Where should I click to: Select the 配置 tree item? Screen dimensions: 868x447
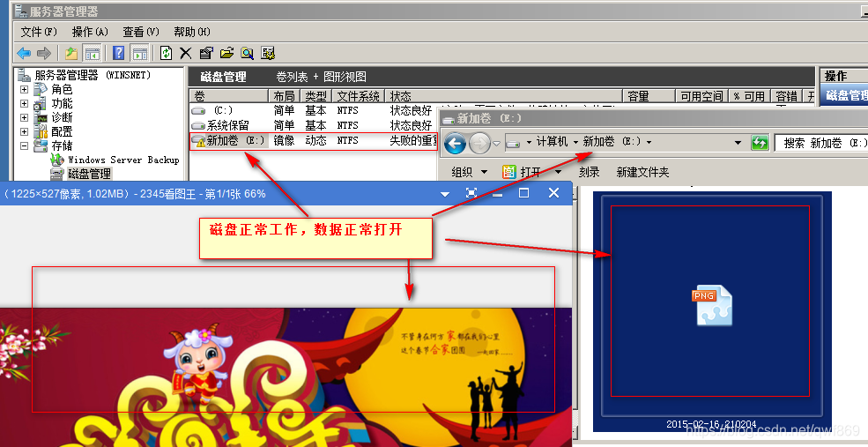[62, 132]
